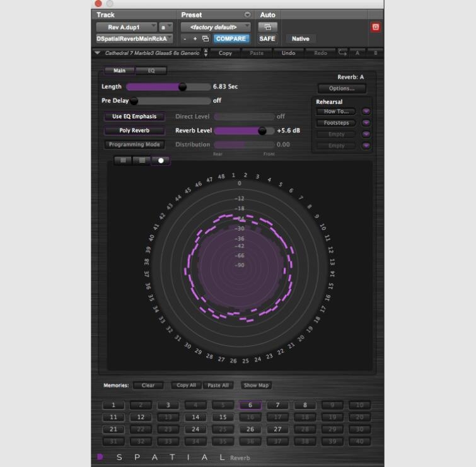Click the Options... button
This screenshot has width=476, height=467.
(x=342, y=88)
